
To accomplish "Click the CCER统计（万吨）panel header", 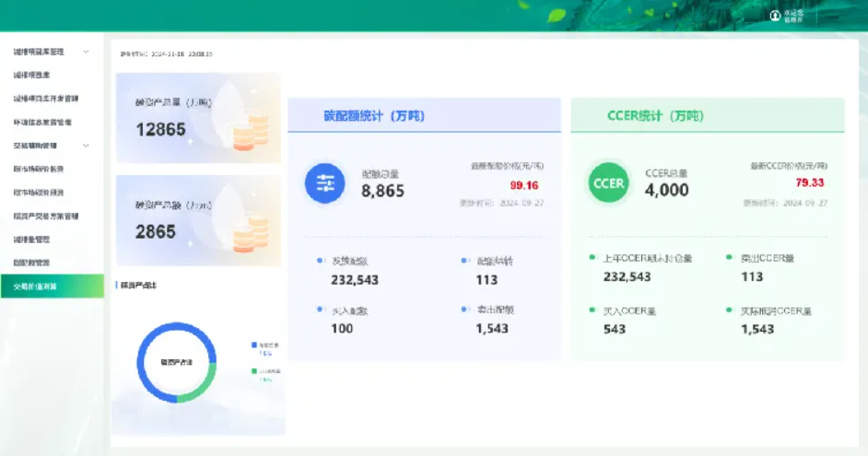I will (708, 115).
